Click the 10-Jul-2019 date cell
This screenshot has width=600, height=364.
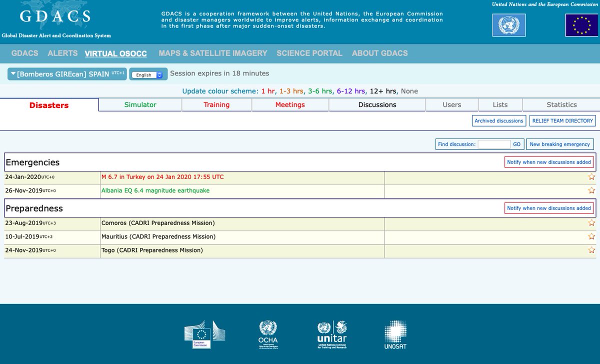pos(52,236)
